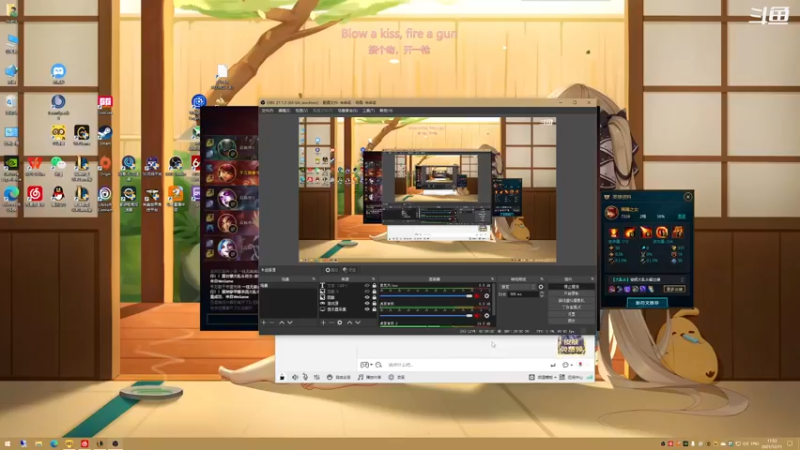This screenshot has width=800, height=450.
Task: Open Steam desktop shortcut
Action: [x=105, y=134]
